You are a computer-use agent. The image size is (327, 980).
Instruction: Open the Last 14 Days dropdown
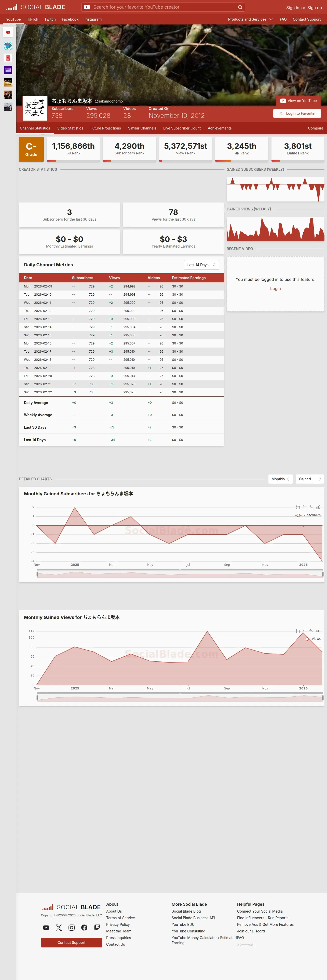(x=201, y=265)
